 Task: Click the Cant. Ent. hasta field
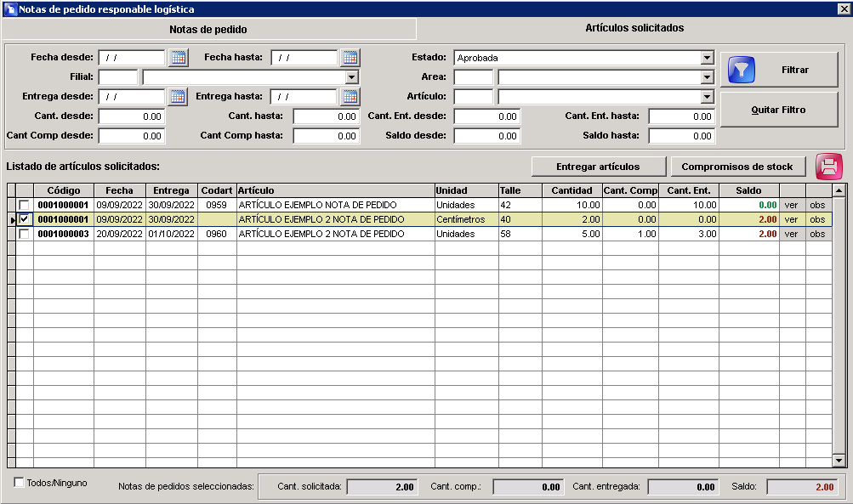point(682,116)
